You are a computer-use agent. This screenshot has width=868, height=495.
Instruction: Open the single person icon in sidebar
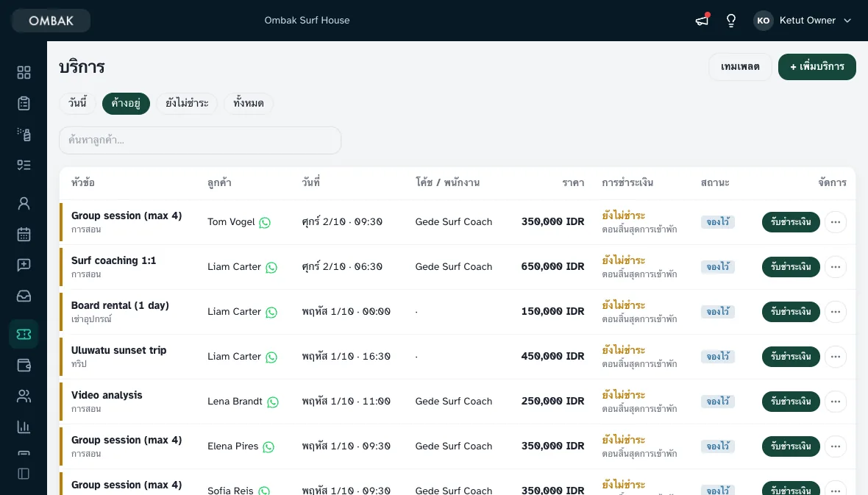pos(24,203)
